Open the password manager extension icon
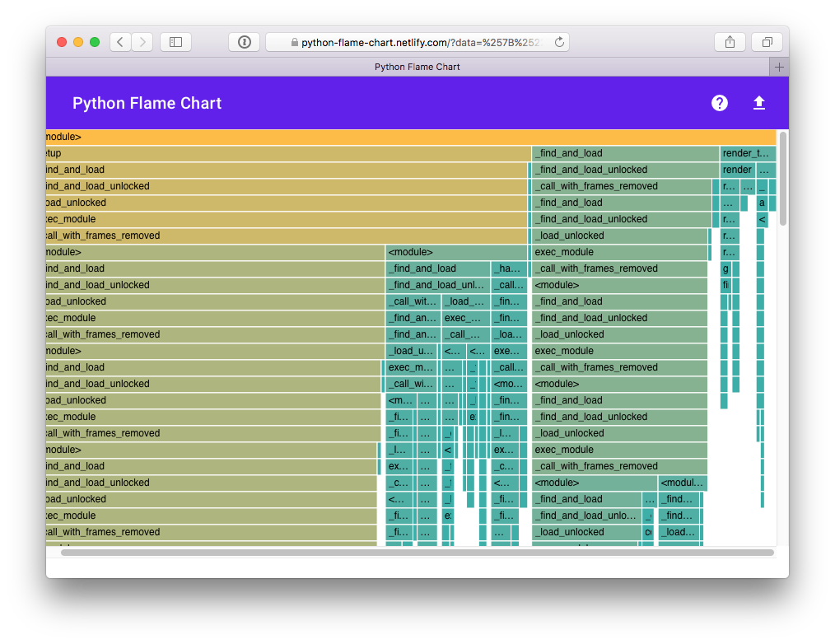Viewport: 835px width, 644px height. pos(245,42)
